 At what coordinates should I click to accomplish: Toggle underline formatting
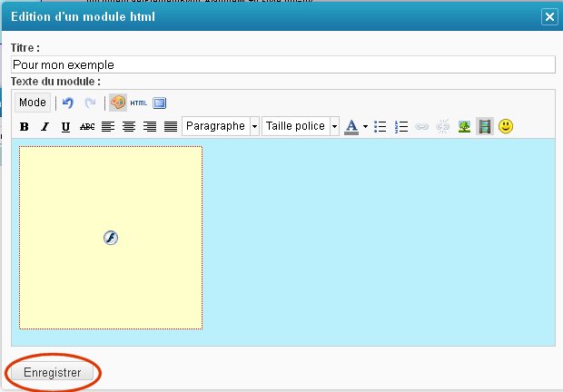65,127
